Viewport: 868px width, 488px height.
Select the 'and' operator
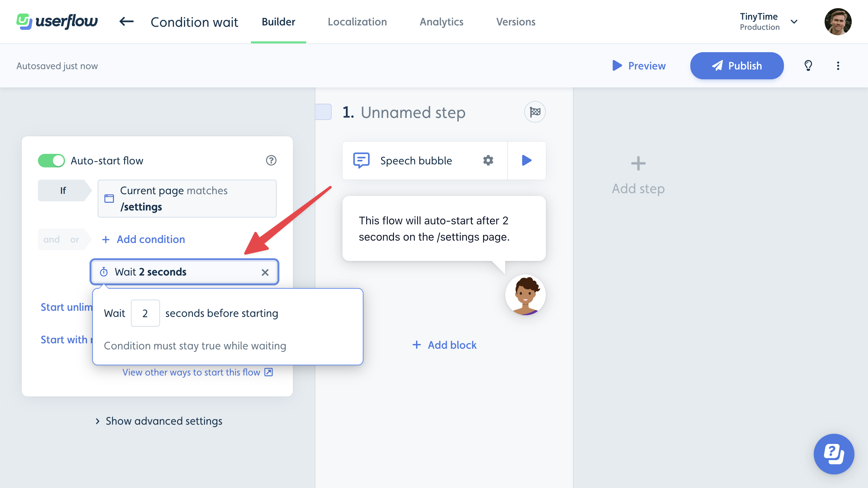[x=52, y=240]
